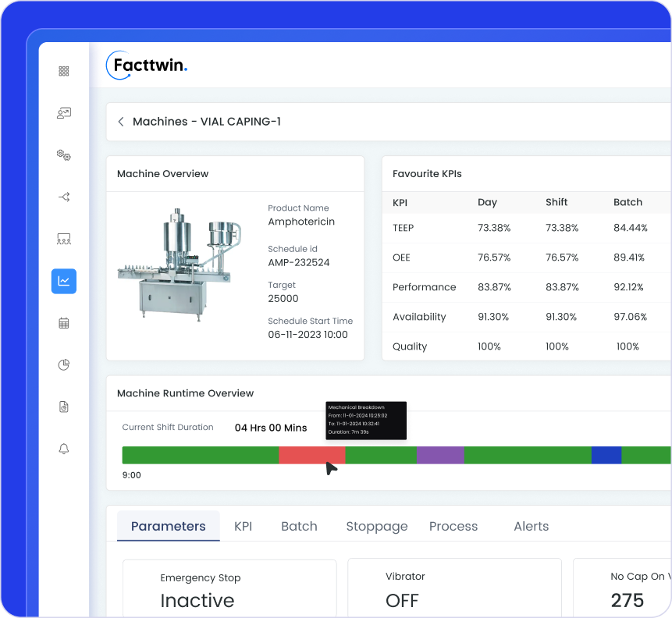
Task: Click the back arrow next to Machines heading
Action: coord(121,122)
